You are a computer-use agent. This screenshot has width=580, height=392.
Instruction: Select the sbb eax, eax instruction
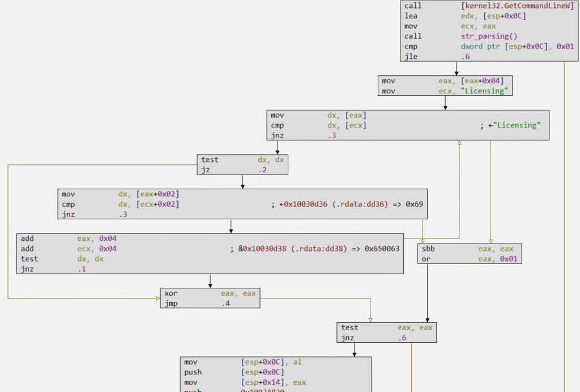click(467, 249)
